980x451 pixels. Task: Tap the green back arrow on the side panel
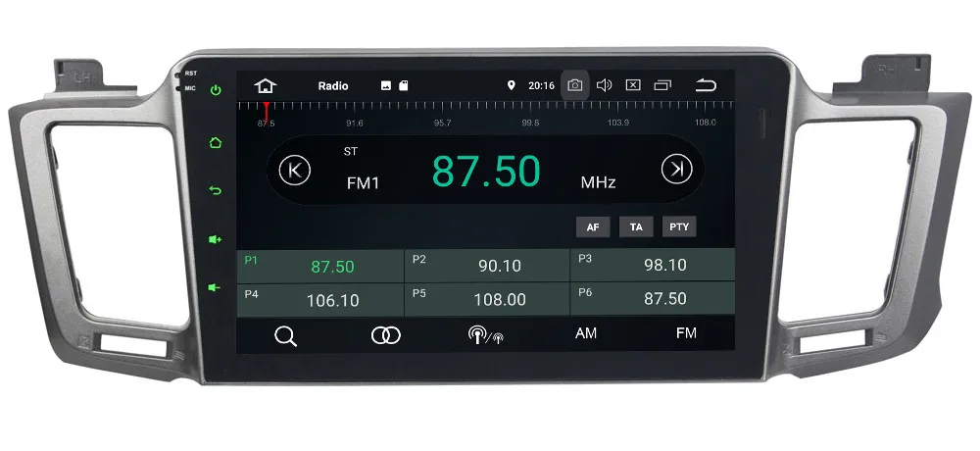pos(216,190)
